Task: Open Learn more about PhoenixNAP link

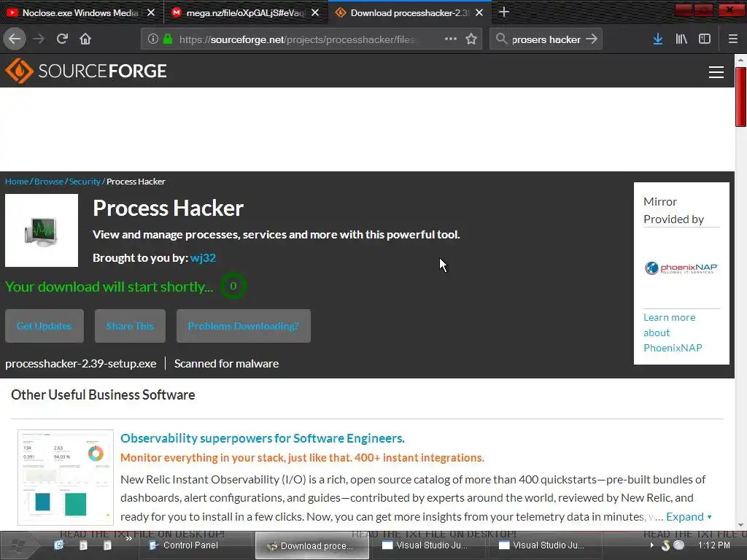Action: (x=673, y=332)
